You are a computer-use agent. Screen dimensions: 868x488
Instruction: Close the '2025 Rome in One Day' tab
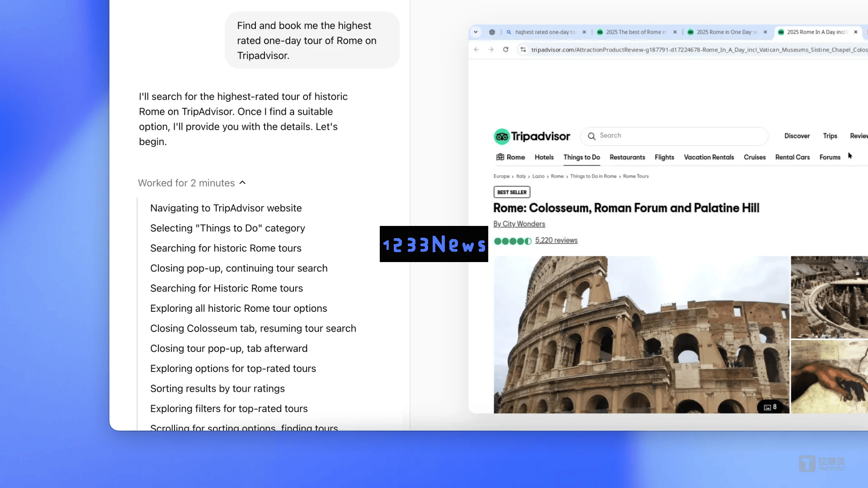click(765, 32)
